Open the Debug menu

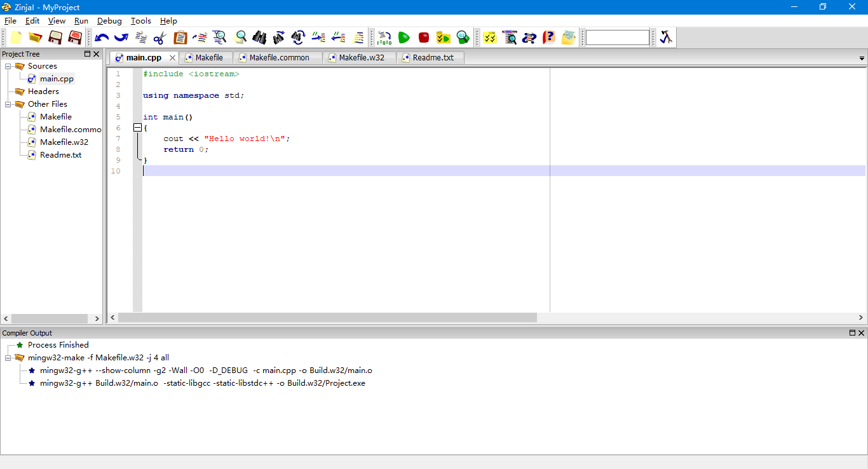[x=109, y=20]
